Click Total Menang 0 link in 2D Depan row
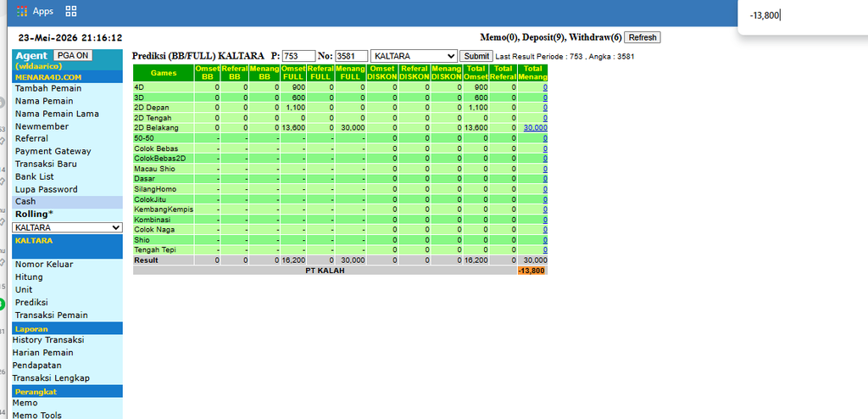The width and height of the screenshot is (868, 419). (545, 108)
